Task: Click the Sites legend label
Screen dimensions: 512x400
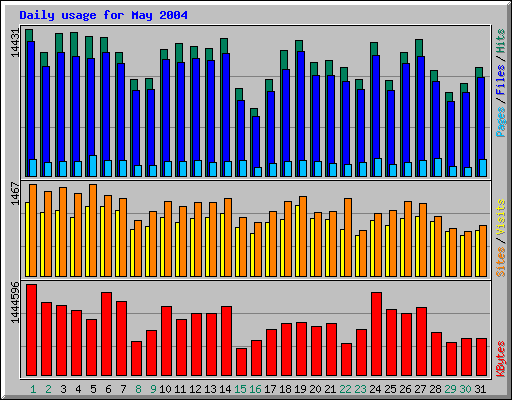Action: 501,262
